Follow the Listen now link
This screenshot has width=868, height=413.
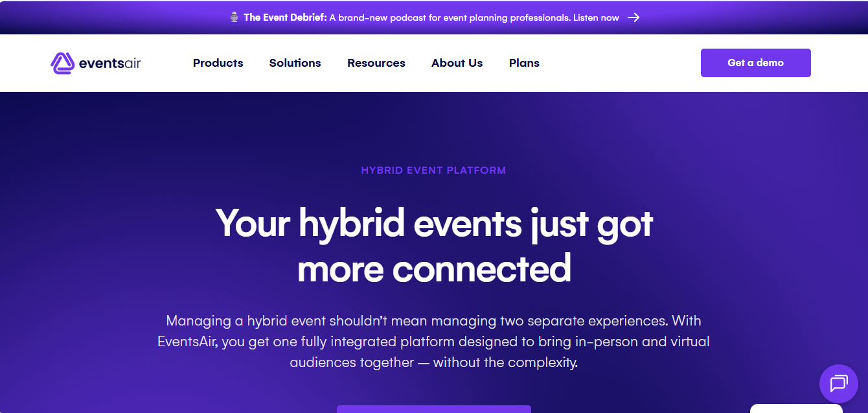click(595, 18)
